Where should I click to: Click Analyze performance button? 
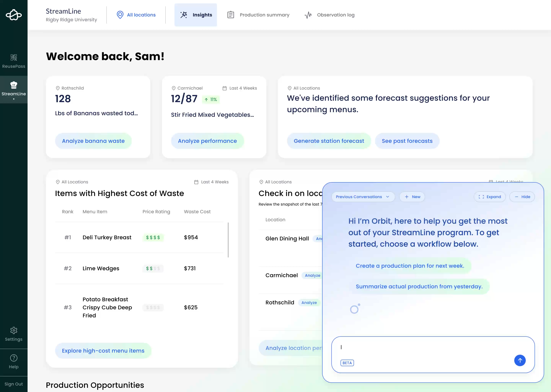pyautogui.click(x=207, y=141)
